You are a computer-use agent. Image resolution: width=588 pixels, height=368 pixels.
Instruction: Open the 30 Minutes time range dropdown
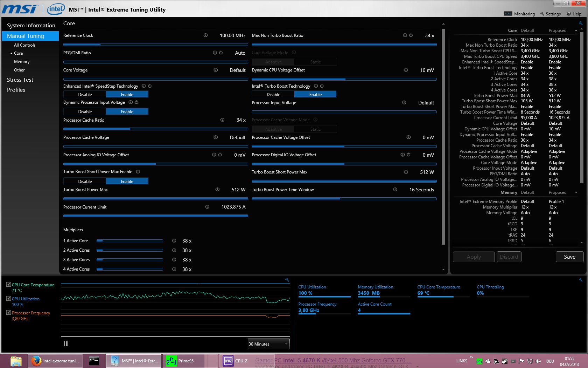tap(268, 344)
